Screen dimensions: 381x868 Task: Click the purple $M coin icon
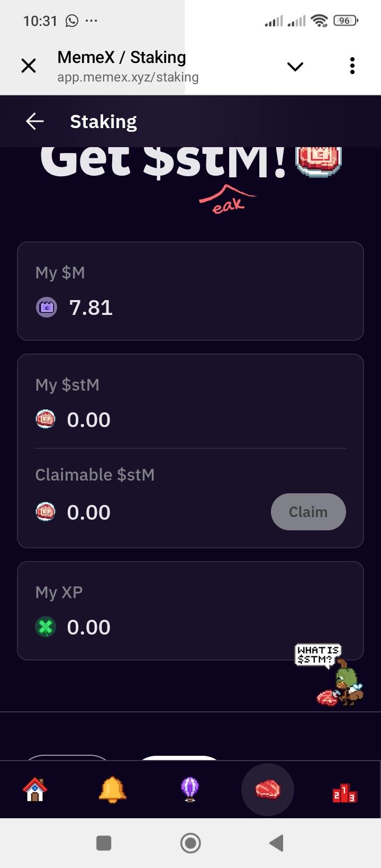tap(47, 307)
